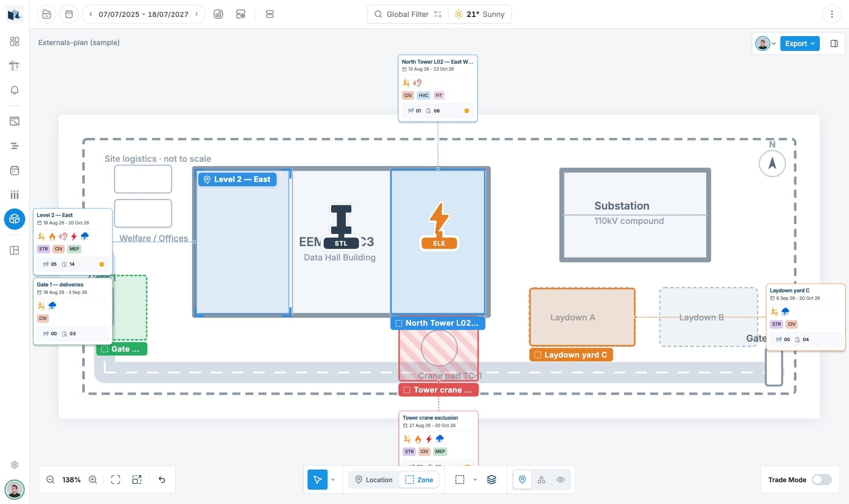849x504 pixels.
Task: Go to previous date range
Action: click(91, 14)
